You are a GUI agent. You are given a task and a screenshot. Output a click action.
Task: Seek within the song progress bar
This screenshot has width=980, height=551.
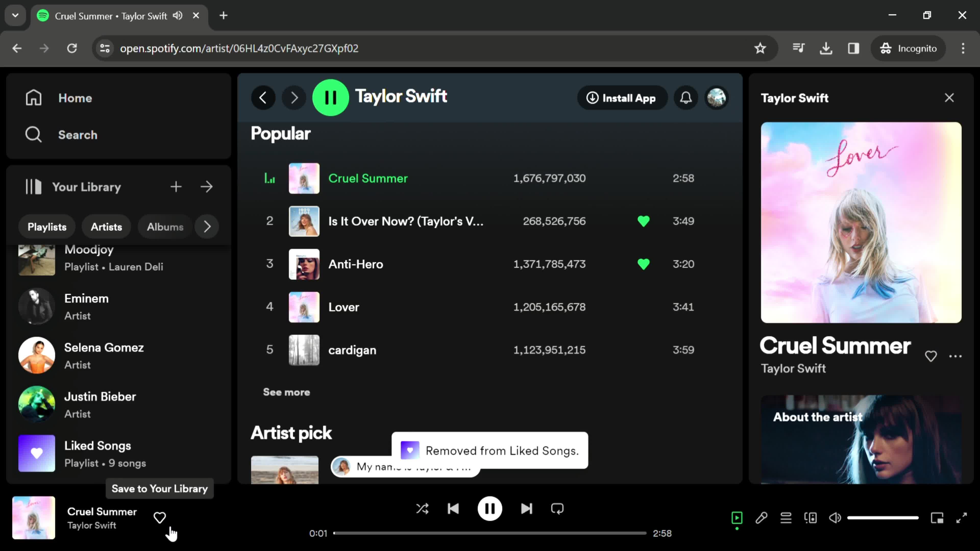490,533
